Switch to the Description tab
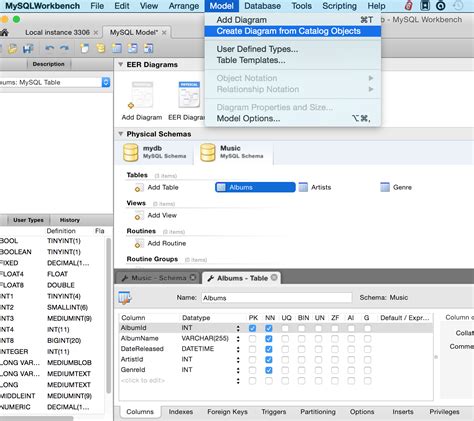474x421 pixels. [49, 64]
